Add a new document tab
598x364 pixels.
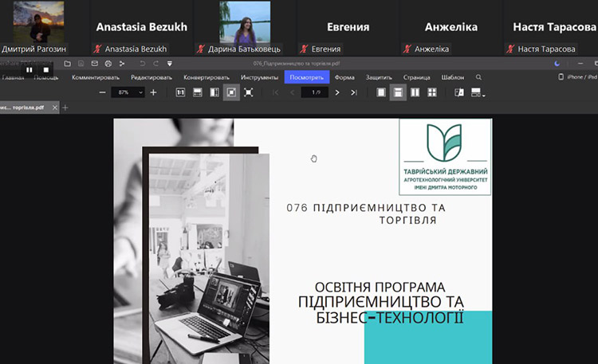tap(65, 108)
